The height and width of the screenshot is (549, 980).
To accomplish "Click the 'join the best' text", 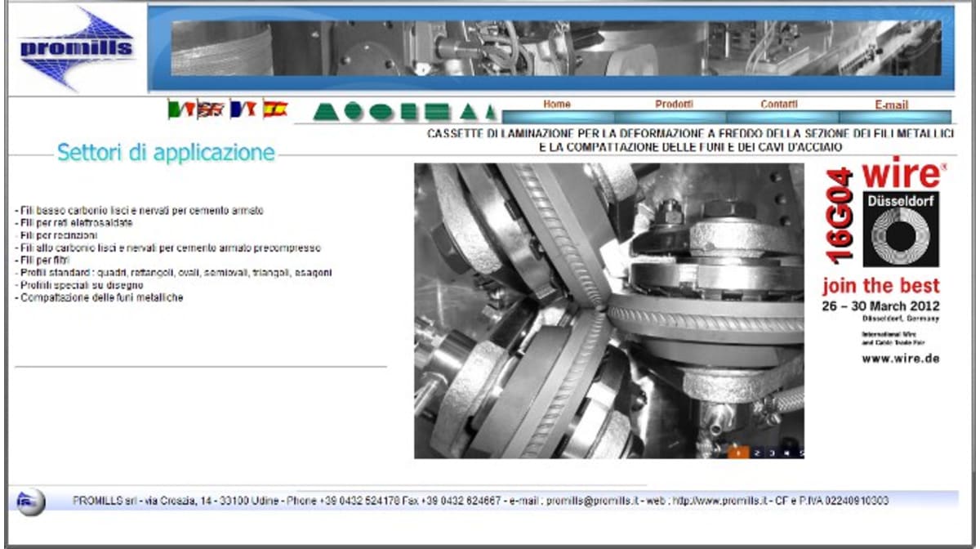I will 881,286.
